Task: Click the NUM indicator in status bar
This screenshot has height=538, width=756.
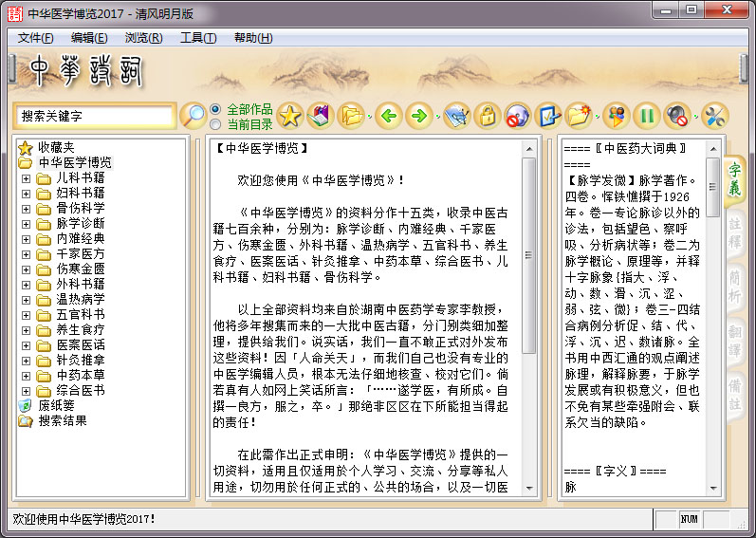Action: pyautogui.click(x=689, y=519)
